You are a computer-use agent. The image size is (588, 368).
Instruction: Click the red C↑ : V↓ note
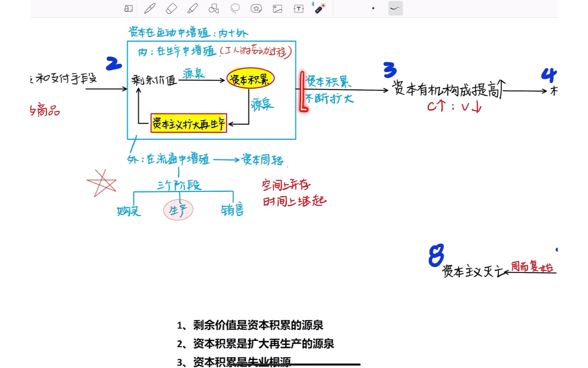pos(454,106)
